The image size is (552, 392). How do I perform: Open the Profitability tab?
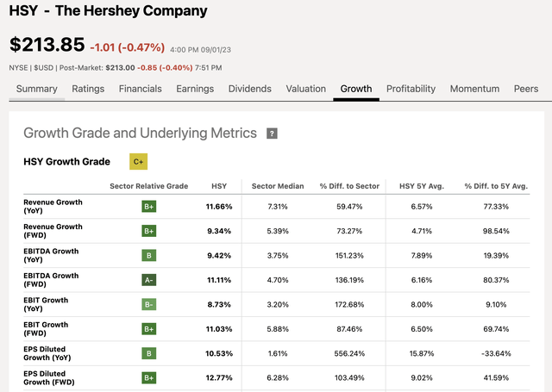point(411,89)
